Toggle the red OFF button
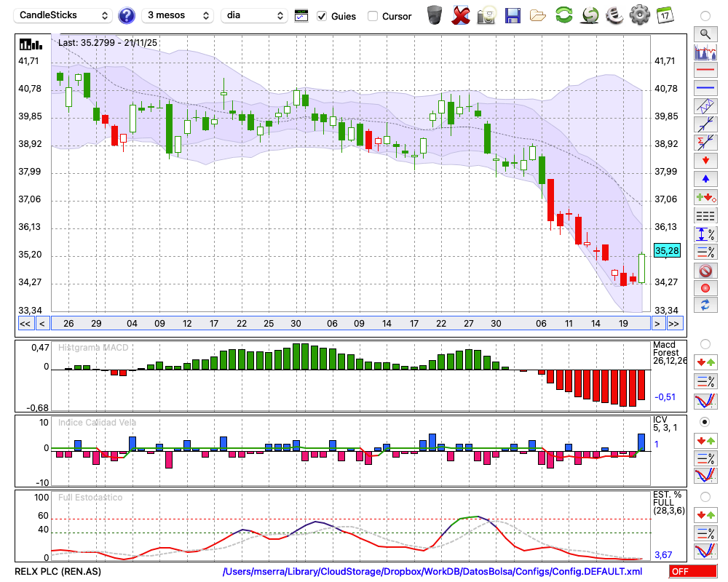The height and width of the screenshot is (582, 728). pyautogui.click(x=693, y=571)
